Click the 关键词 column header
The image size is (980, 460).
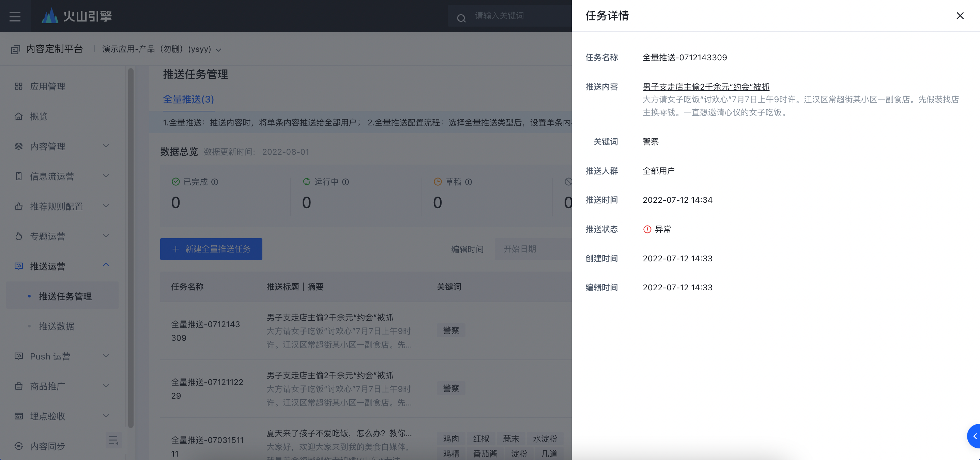tap(449, 287)
